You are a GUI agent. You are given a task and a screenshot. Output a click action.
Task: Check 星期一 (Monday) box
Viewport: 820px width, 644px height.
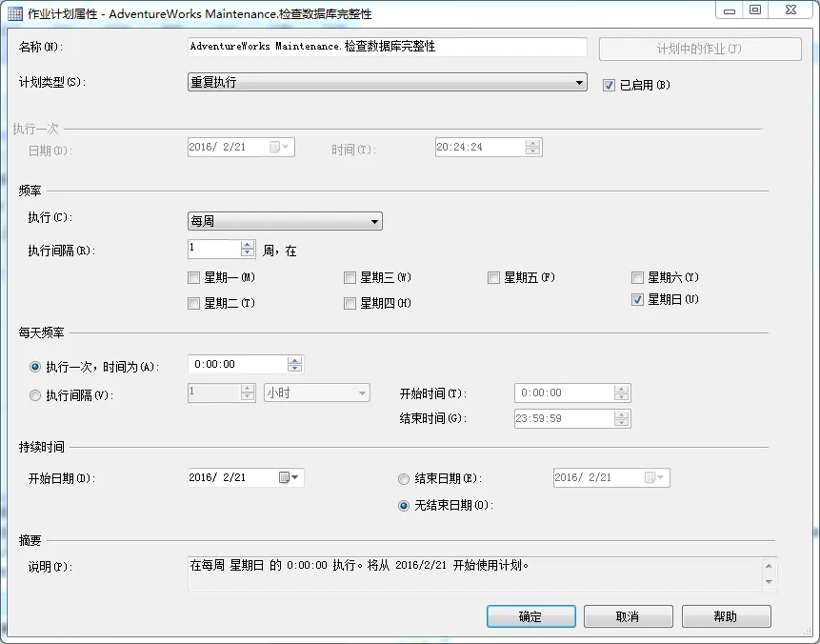coord(193,278)
